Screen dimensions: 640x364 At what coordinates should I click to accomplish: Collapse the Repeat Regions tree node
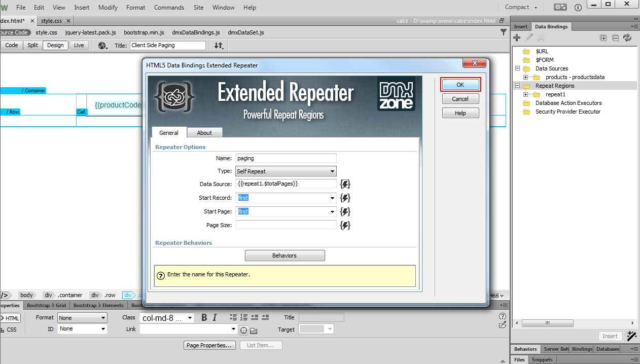pos(518,86)
